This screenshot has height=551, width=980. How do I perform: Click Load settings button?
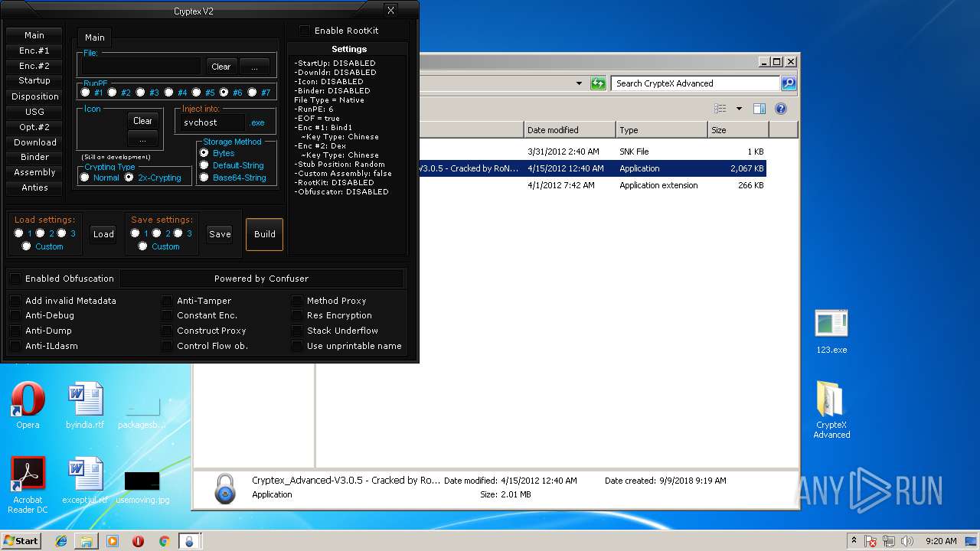coord(103,234)
